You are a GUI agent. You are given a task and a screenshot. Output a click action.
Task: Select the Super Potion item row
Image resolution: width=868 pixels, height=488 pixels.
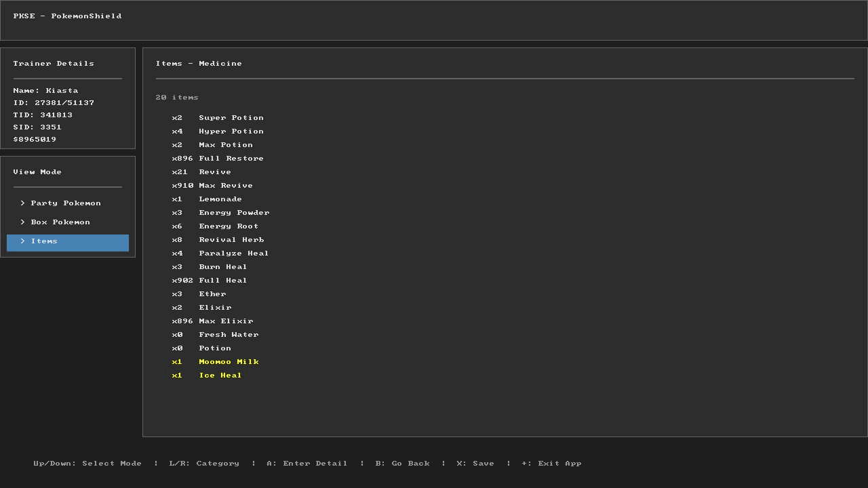coord(218,118)
